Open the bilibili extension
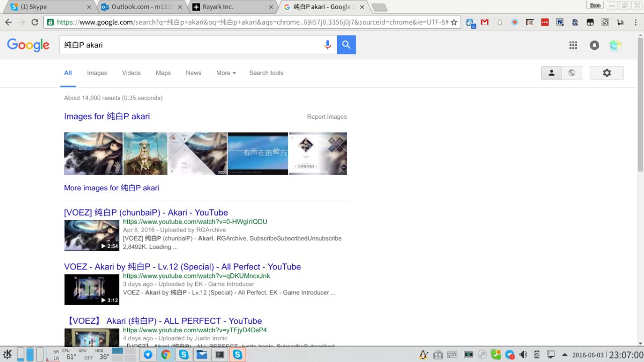Image resolution: width=644 pixels, height=362 pixels. pos(620,22)
